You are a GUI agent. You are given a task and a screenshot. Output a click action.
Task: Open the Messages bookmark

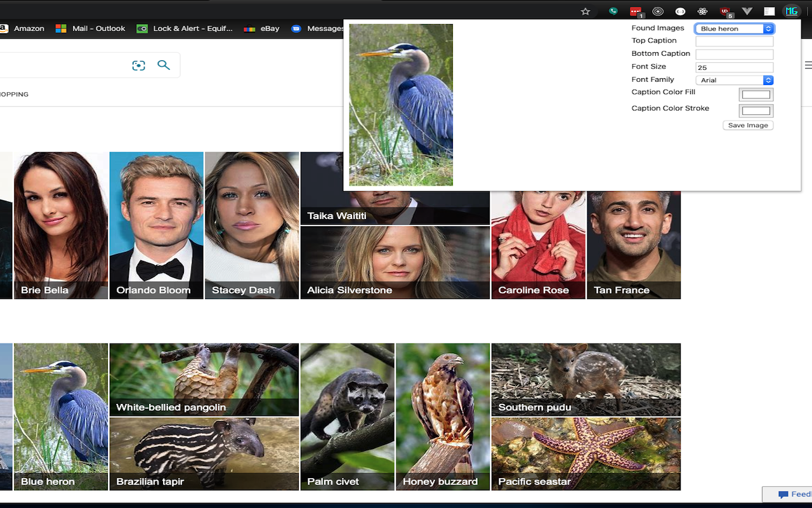pyautogui.click(x=318, y=29)
